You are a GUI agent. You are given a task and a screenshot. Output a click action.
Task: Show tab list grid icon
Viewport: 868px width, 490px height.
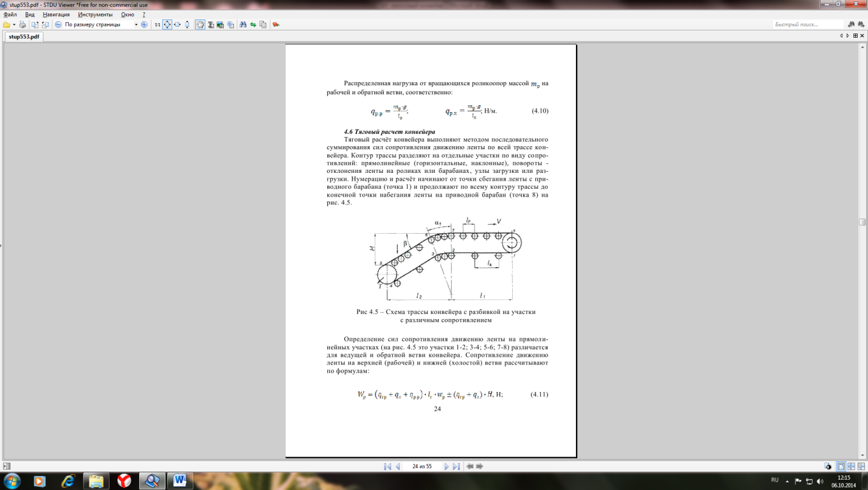point(855,36)
